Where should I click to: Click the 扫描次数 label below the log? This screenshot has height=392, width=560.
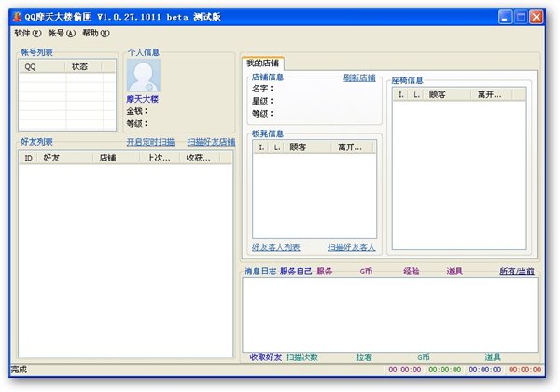(x=302, y=357)
